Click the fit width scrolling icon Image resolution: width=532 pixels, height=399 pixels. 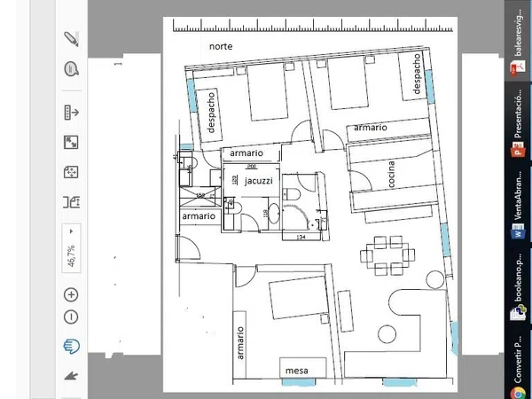point(71,202)
